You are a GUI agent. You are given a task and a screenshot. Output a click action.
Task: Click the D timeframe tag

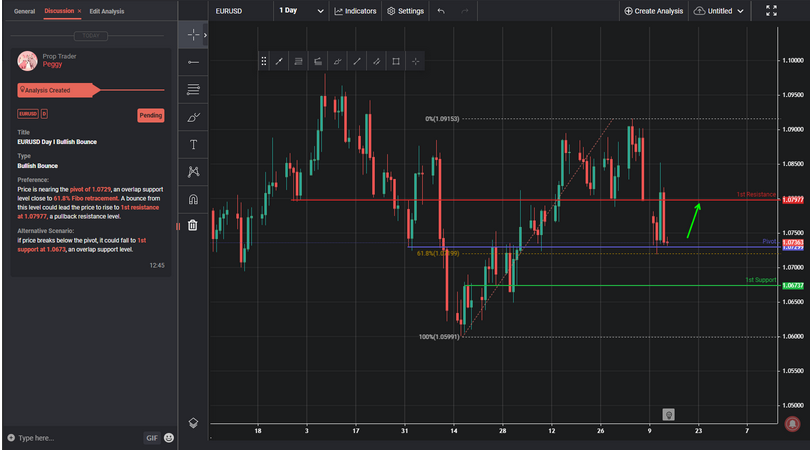tap(44, 114)
